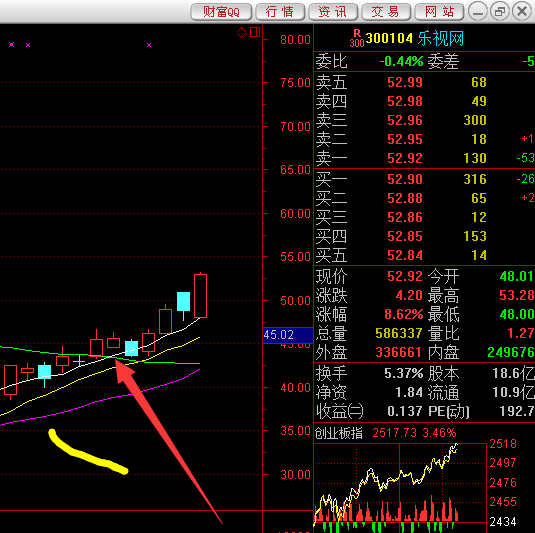535x533 pixels.
Task: Open the 网站 menu
Action: 439,12
